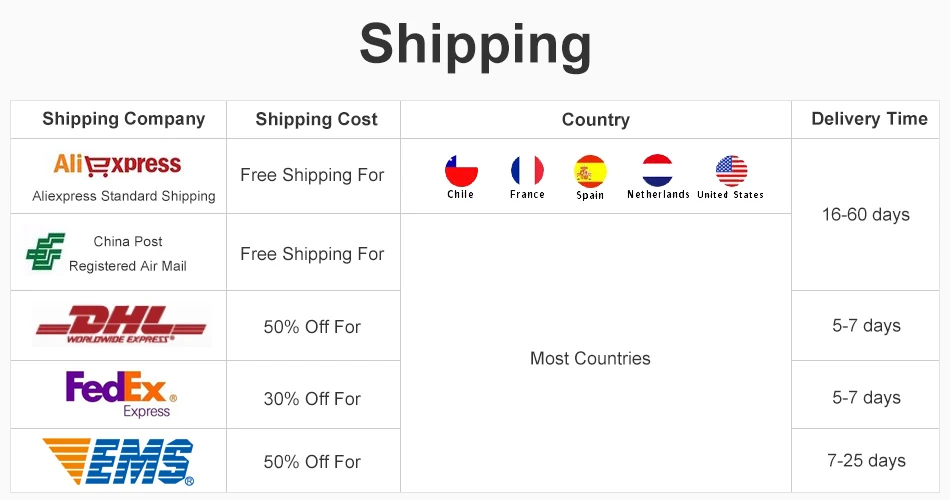Click the Shipping Company column header
Image resolution: width=950 pixels, height=500 pixels.
[123, 119]
